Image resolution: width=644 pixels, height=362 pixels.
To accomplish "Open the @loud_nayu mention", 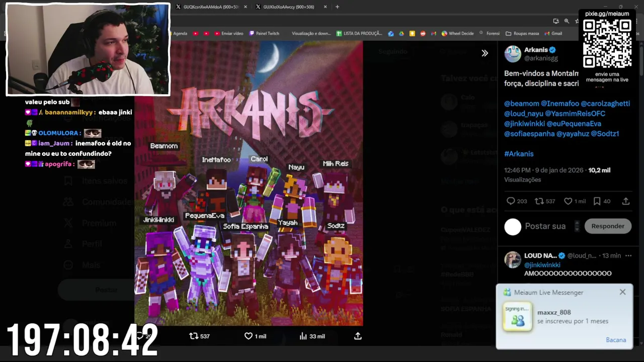I will click(523, 114).
